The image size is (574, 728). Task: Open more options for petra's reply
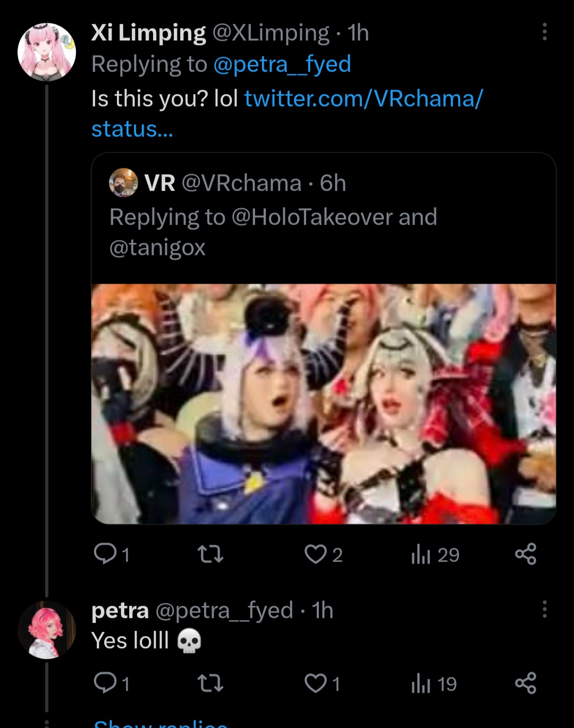(x=544, y=609)
